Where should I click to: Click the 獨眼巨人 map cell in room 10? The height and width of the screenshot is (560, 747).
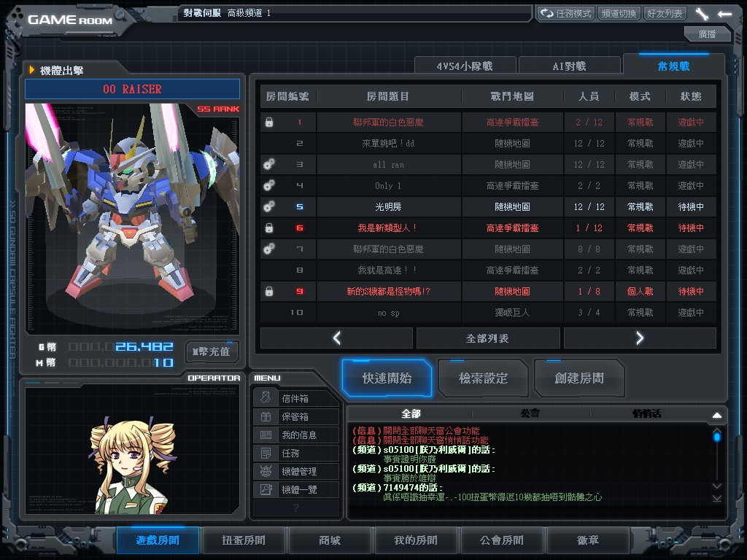coord(512,312)
